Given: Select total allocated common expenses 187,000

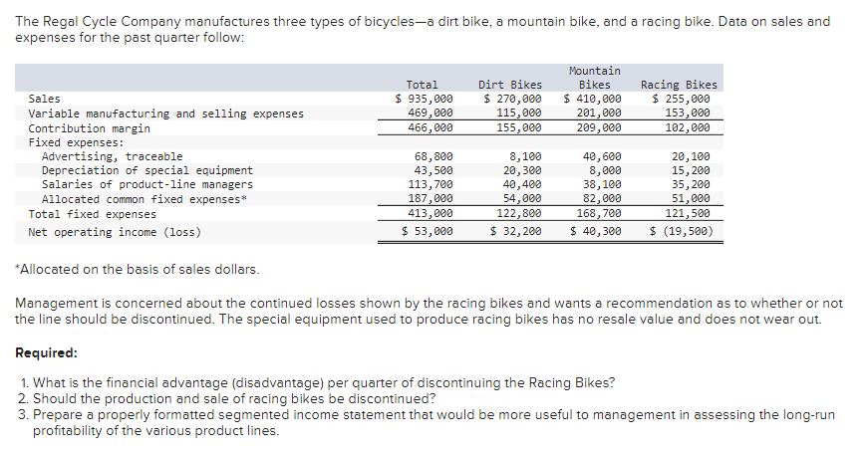Looking at the screenshot, I should [431, 198].
